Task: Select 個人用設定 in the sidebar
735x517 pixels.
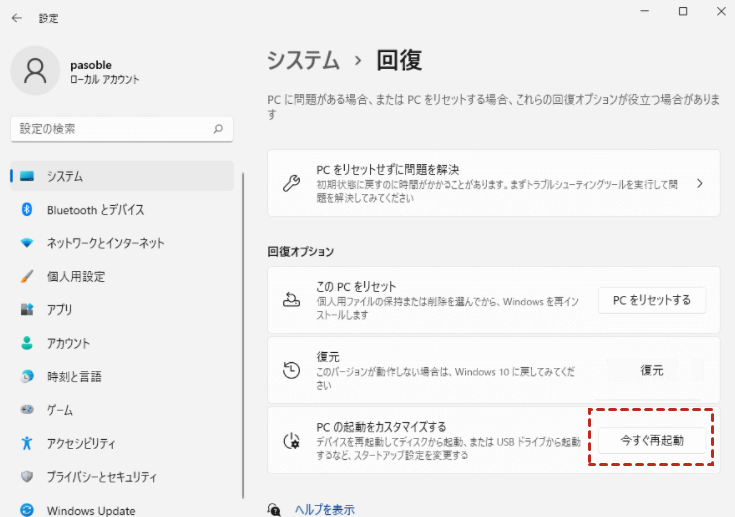Action: point(122,276)
